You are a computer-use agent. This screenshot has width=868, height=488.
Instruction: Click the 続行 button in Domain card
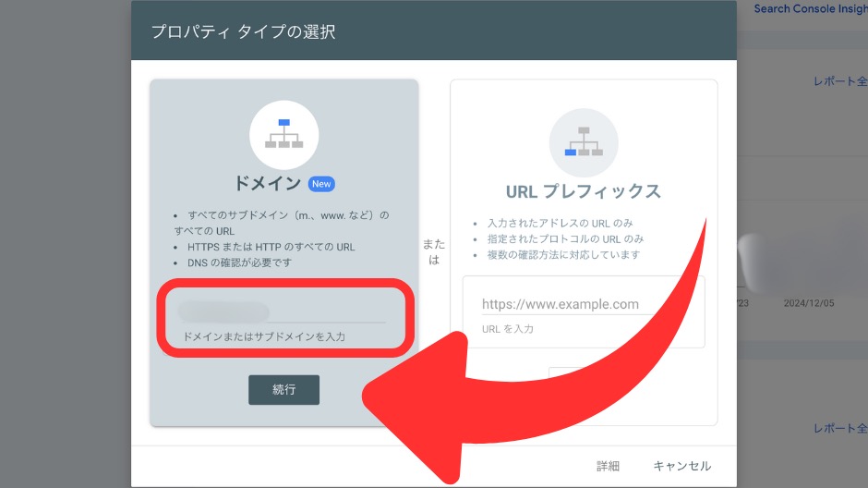coord(283,389)
